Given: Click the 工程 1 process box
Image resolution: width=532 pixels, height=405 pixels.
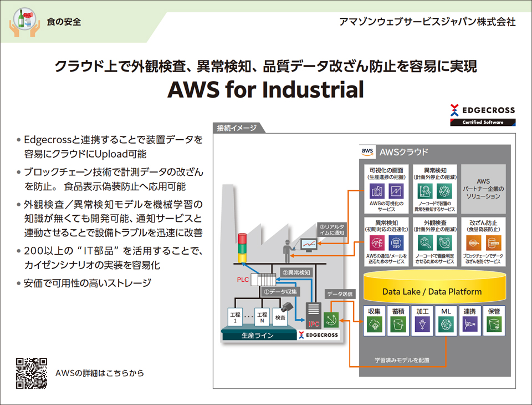Looking at the screenshot, I should point(235,317).
